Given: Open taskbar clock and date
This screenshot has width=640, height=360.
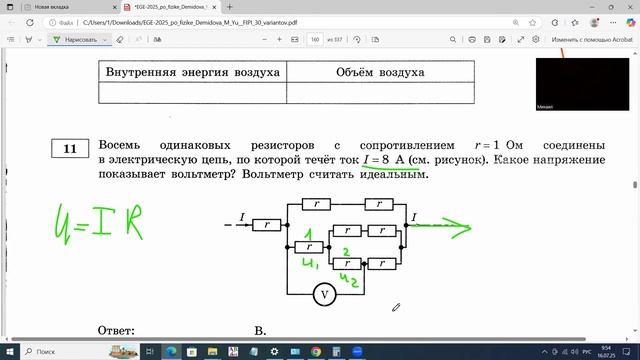Looking at the screenshot, I should point(606,351).
